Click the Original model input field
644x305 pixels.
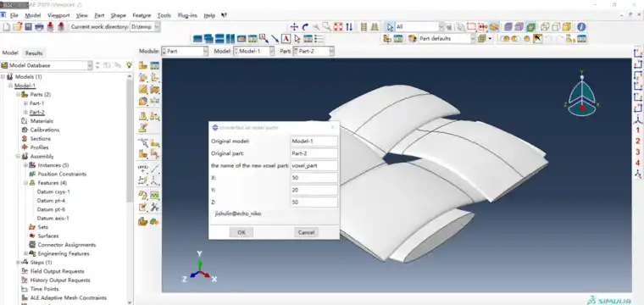(314, 141)
